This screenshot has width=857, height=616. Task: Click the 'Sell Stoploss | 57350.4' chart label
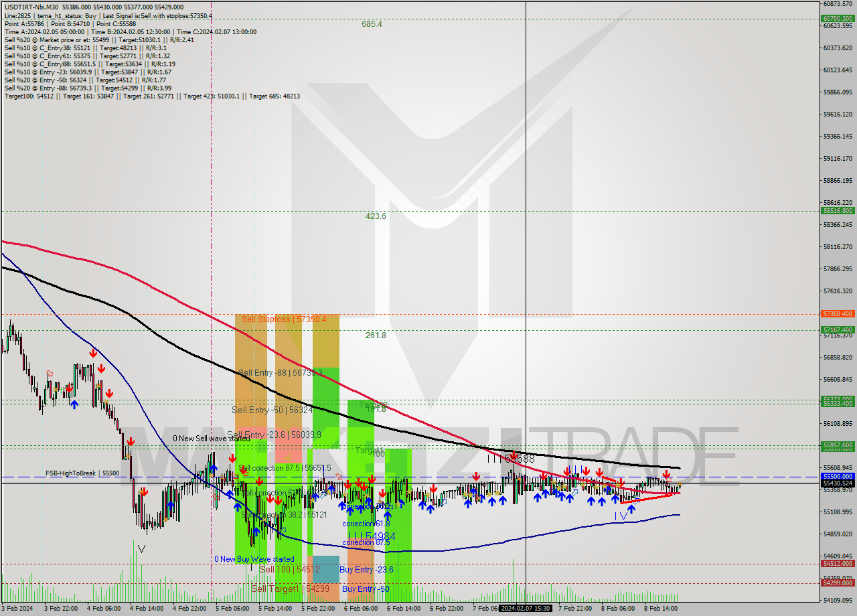pos(284,319)
